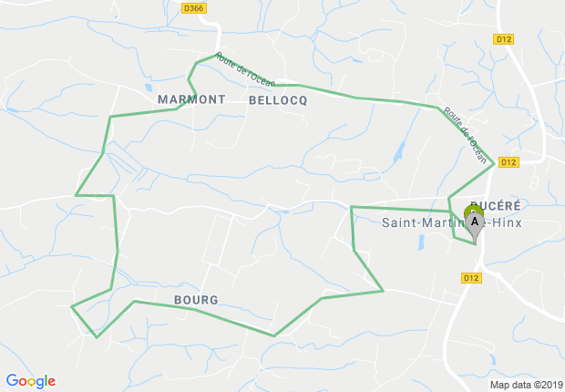Click the elongated blue lake west of Route de l'Océan

pos(398,152)
